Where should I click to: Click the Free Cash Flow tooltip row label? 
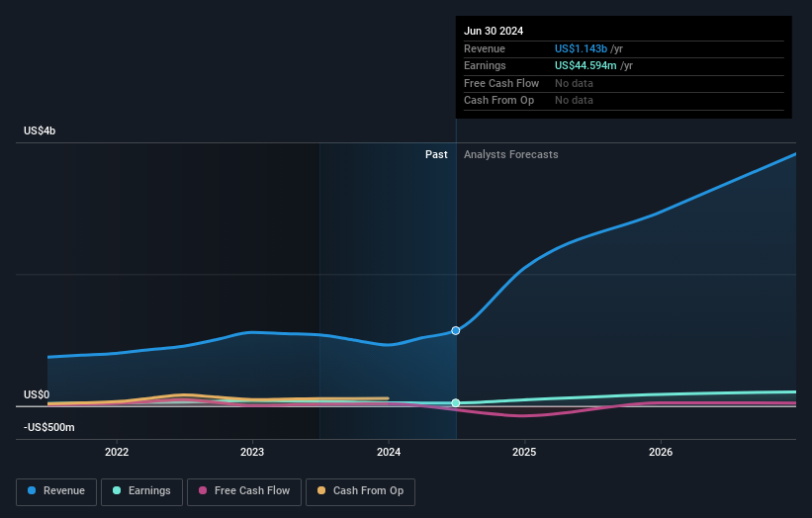tap(501, 83)
